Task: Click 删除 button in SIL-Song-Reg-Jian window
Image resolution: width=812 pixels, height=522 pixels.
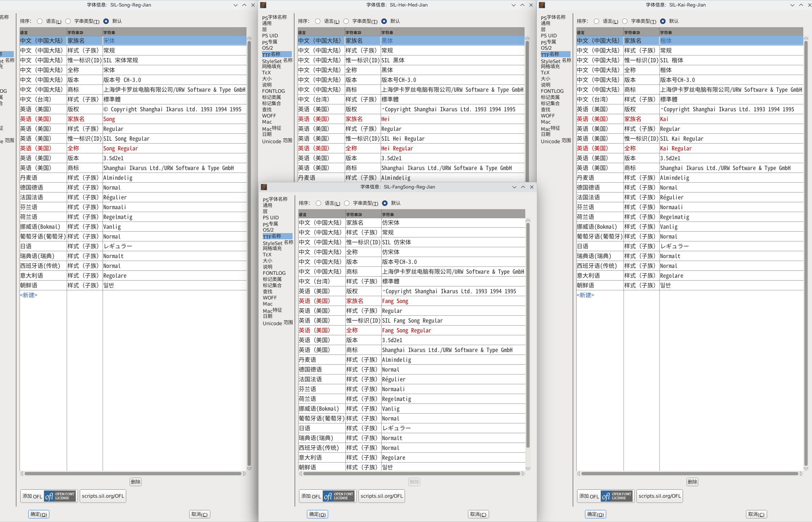Action: [x=136, y=482]
